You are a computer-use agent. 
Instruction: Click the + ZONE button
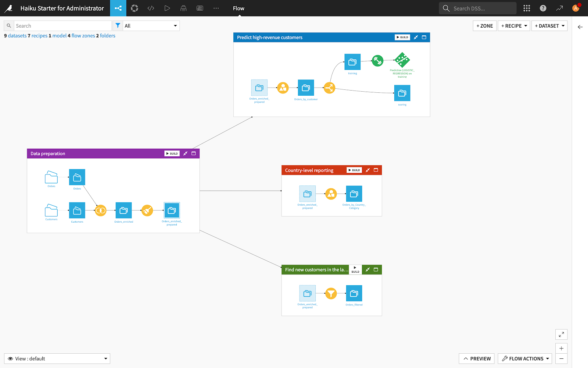[485, 26]
